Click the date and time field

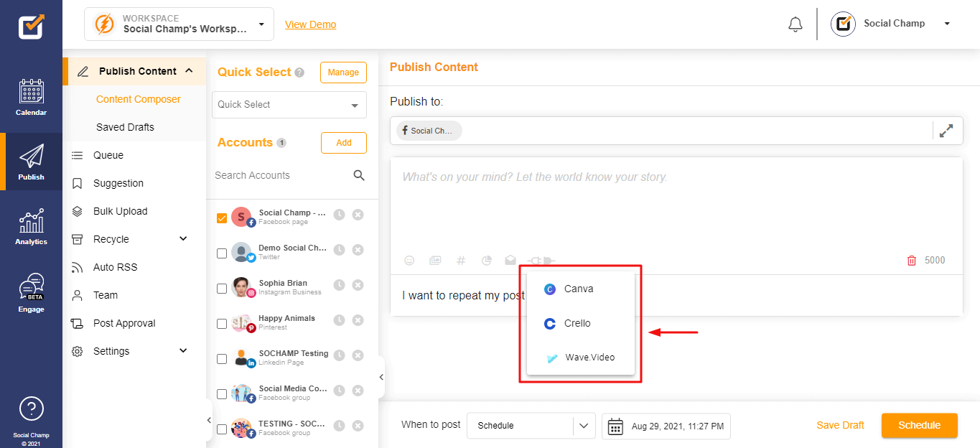(666, 426)
